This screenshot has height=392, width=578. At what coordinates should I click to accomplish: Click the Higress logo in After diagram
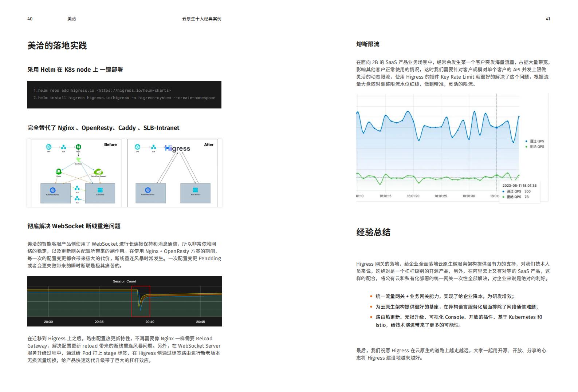pos(177,149)
